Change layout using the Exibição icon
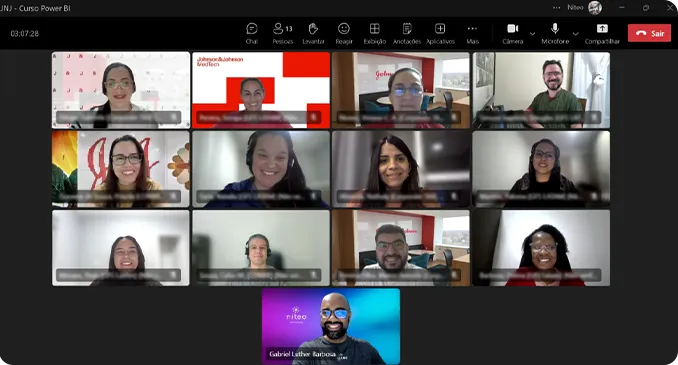Screen dimensions: 678x365 click(x=374, y=33)
